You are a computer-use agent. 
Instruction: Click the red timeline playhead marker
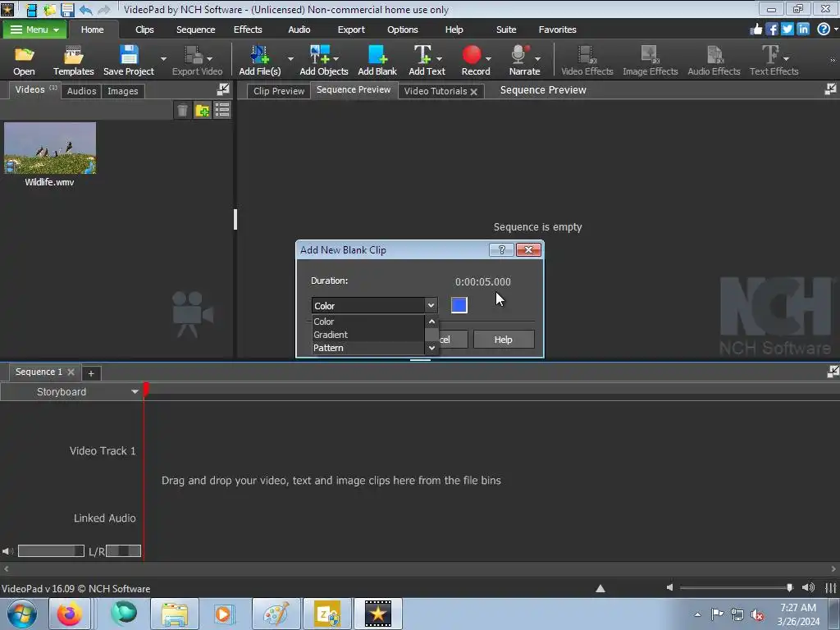pos(146,390)
